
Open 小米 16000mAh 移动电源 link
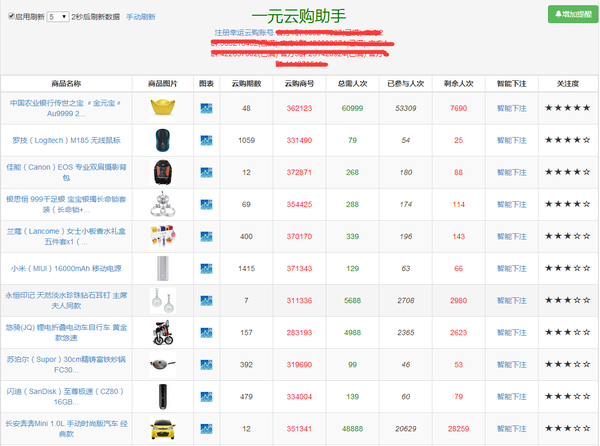66,269
